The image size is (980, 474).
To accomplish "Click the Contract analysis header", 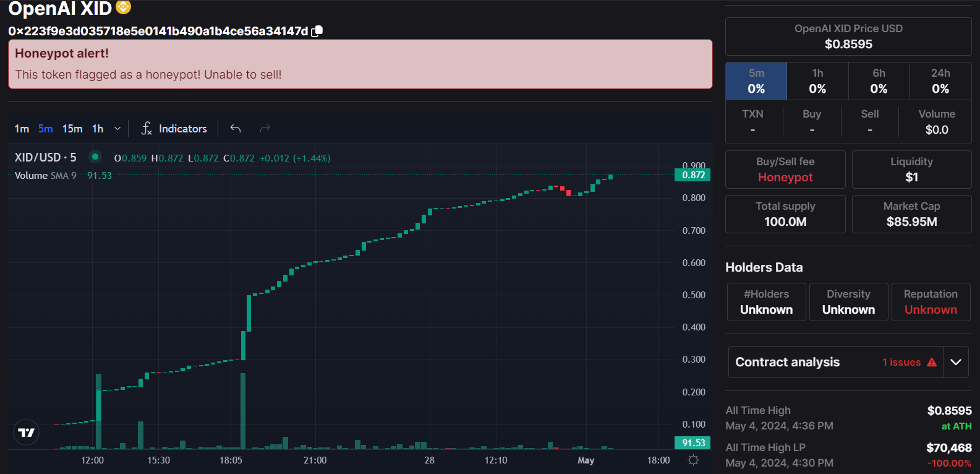I will point(787,362).
